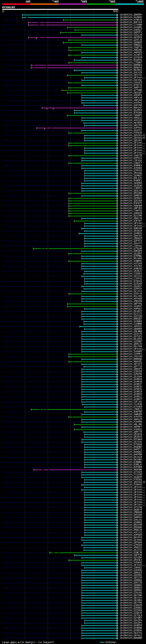The width and height of the screenshot is (146, 644).
Task: Select label UniRef100_Q6G1W7
Action: [x=131, y=93]
